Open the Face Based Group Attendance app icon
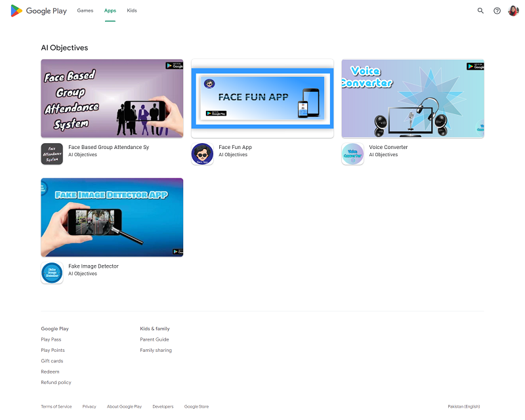 pos(52,154)
